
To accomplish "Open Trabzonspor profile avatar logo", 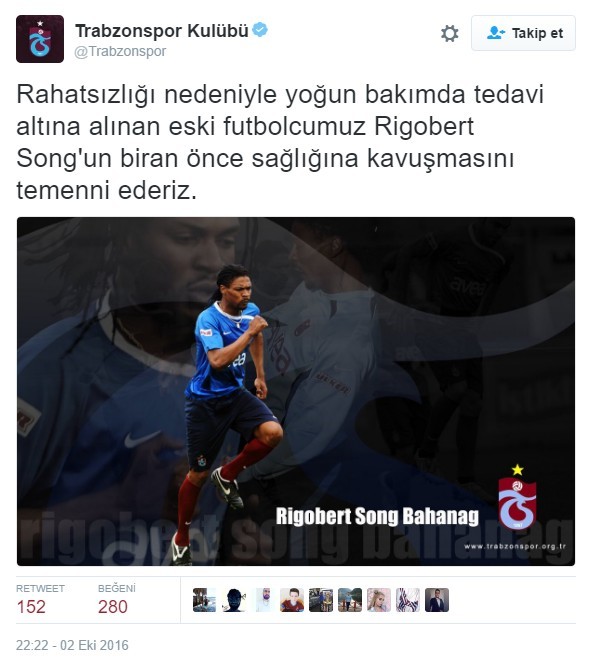I will point(40,39).
